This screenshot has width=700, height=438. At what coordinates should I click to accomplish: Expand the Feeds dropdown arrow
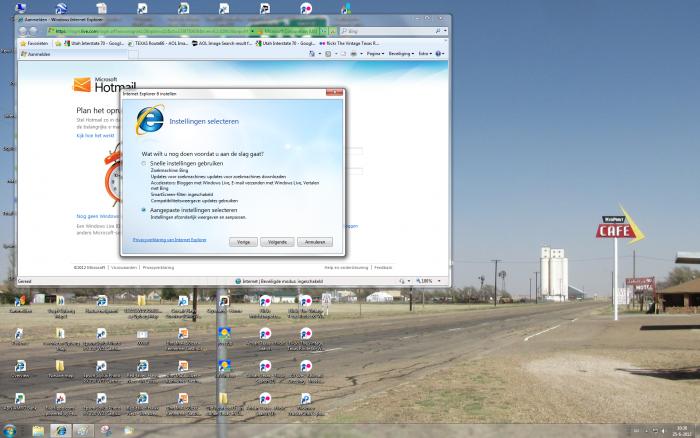(x=336, y=54)
